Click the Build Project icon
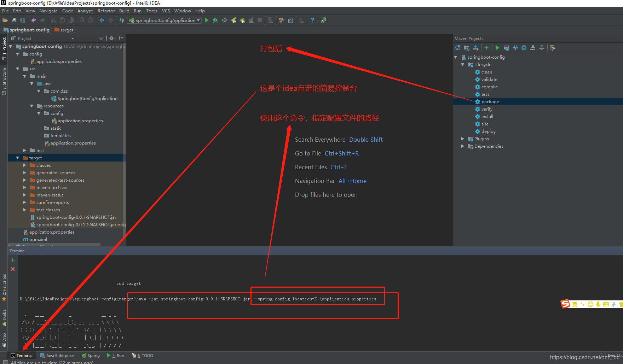The image size is (623, 364). 122,20
